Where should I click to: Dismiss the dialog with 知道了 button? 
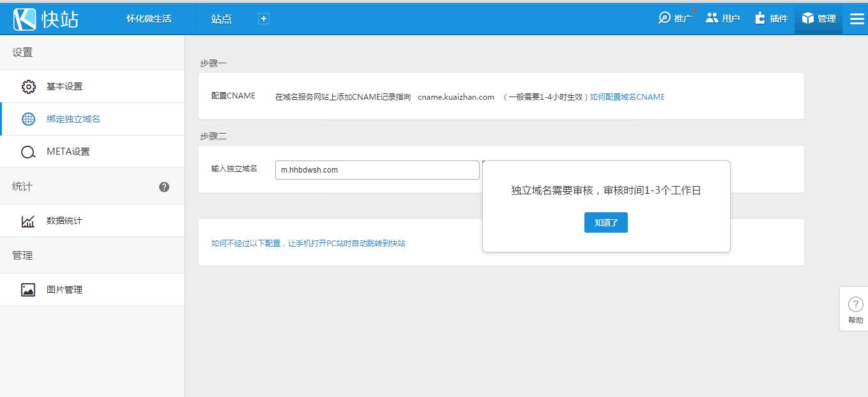point(605,222)
